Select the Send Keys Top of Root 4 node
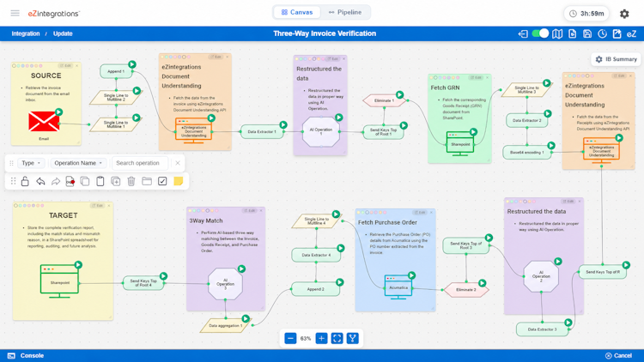The height and width of the screenshot is (362, 644). click(x=143, y=283)
